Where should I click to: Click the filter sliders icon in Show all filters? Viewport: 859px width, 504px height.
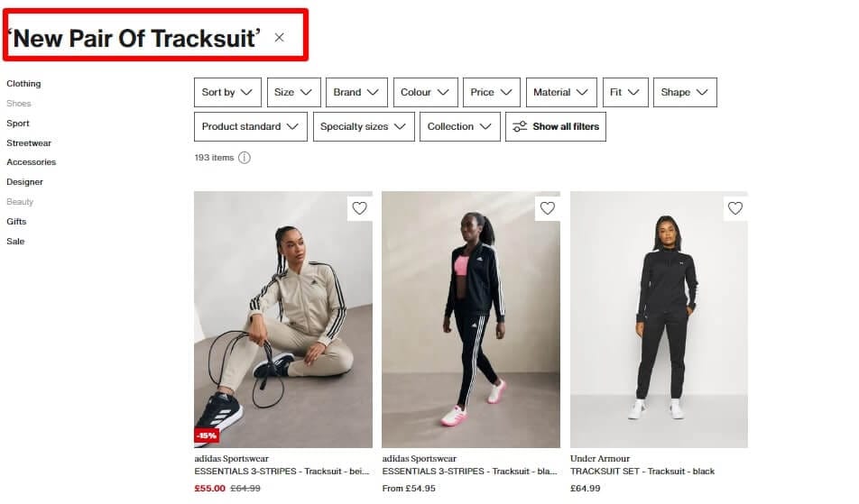tap(520, 126)
